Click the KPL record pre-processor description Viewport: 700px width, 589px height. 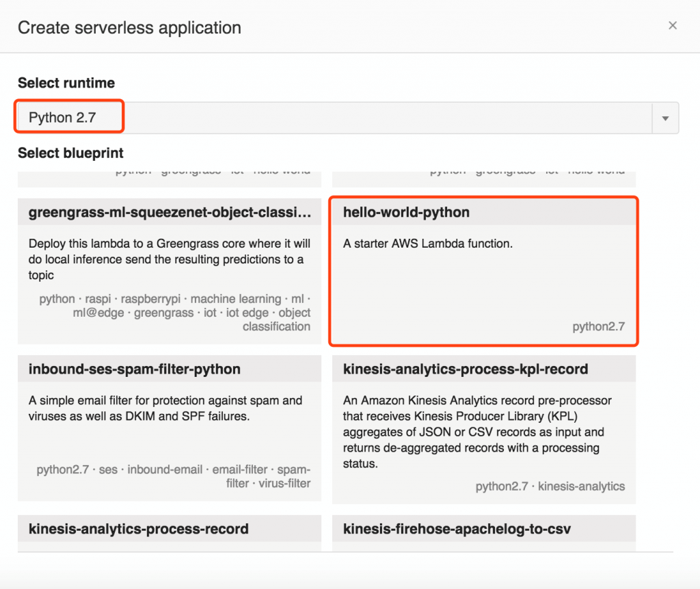(477, 432)
